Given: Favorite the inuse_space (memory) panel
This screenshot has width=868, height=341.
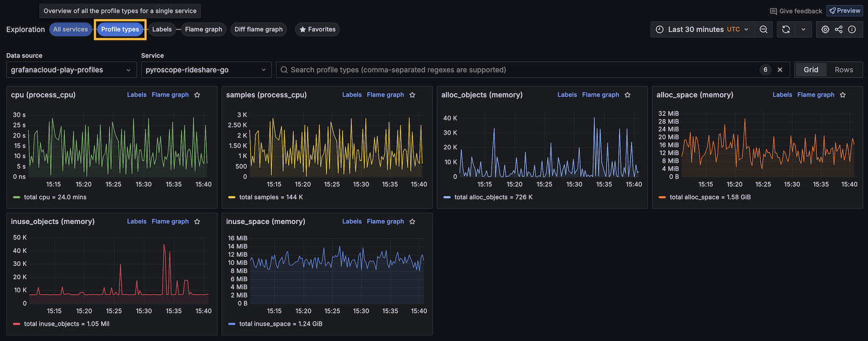Looking at the screenshot, I should [x=412, y=222].
